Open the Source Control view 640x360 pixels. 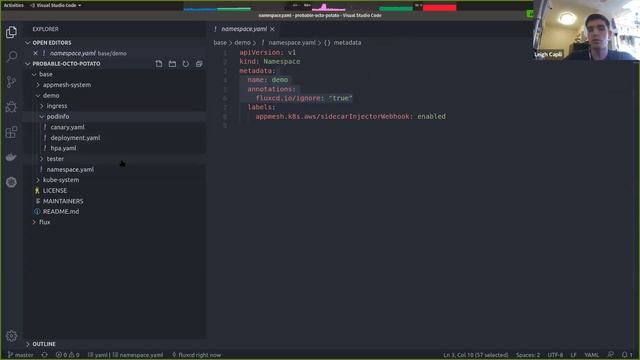tap(11, 82)
